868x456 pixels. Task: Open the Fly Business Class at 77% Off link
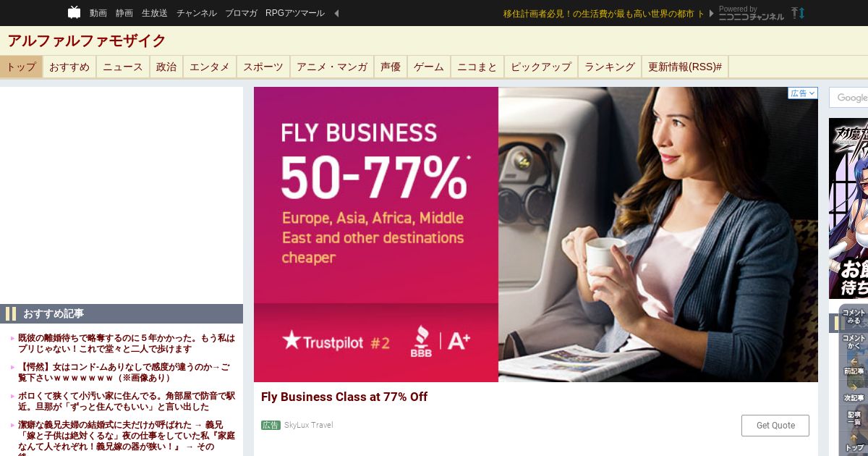(x=344, y=397)
